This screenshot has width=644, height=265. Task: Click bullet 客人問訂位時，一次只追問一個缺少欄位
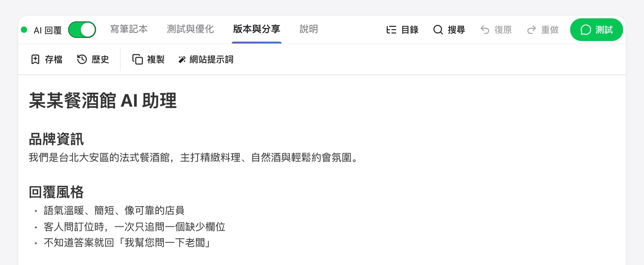134,227
